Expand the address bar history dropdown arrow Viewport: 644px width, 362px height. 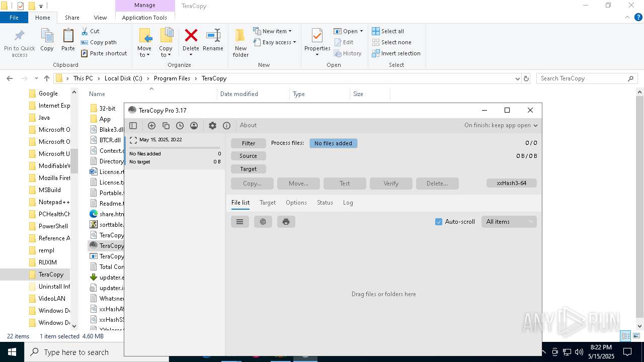click(518, 78)
